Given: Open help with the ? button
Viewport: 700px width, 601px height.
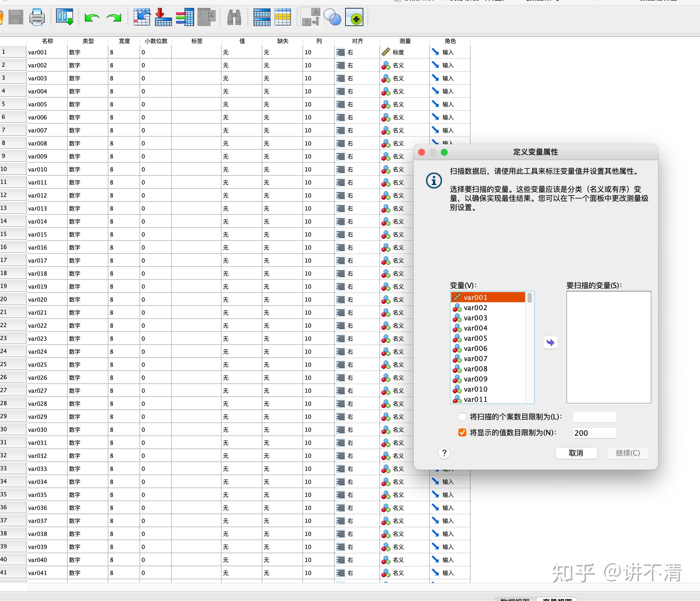Looking at the screenshot, I should (444, 453).
